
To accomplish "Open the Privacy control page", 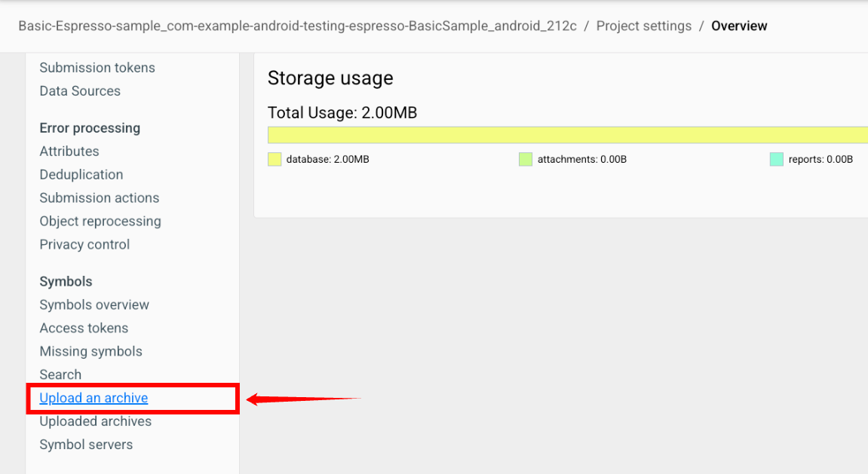I will pyautogui.click(x=84, y=244).
